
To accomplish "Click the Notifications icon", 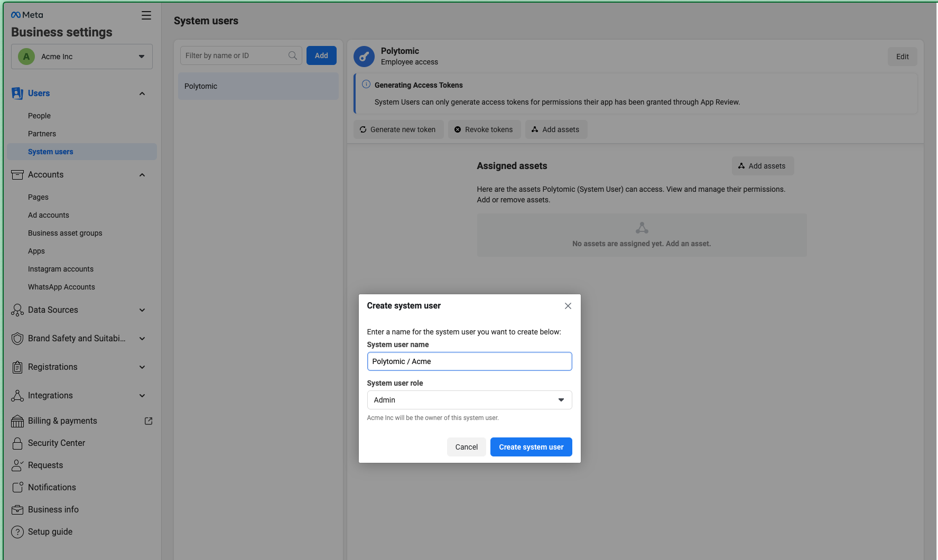I will coord(17,488).
